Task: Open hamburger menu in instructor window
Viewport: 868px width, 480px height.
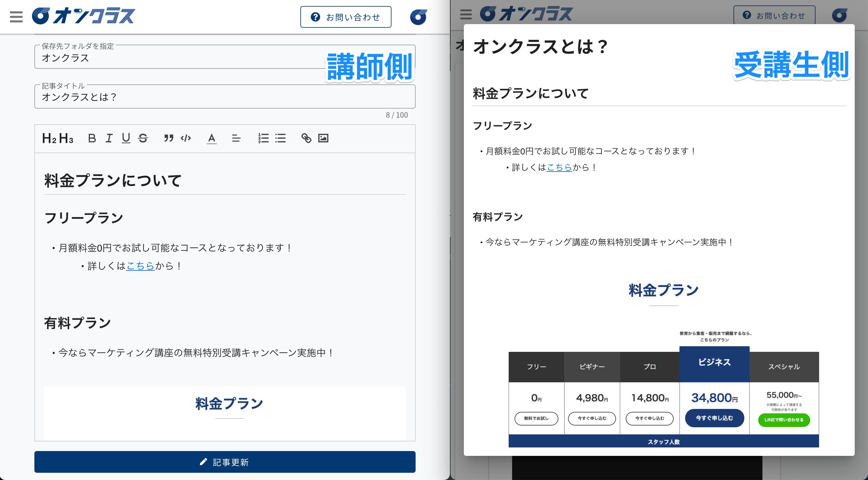Action: (x=16, y=17)
